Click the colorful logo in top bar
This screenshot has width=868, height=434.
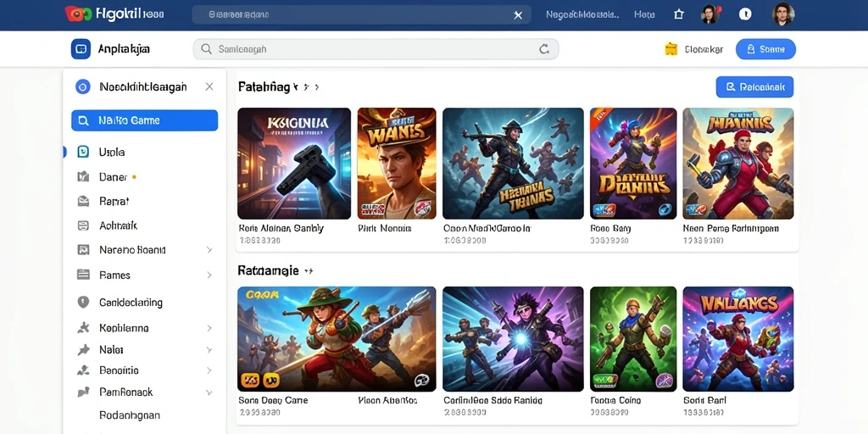pyautogui.click(x=78, y=14)
